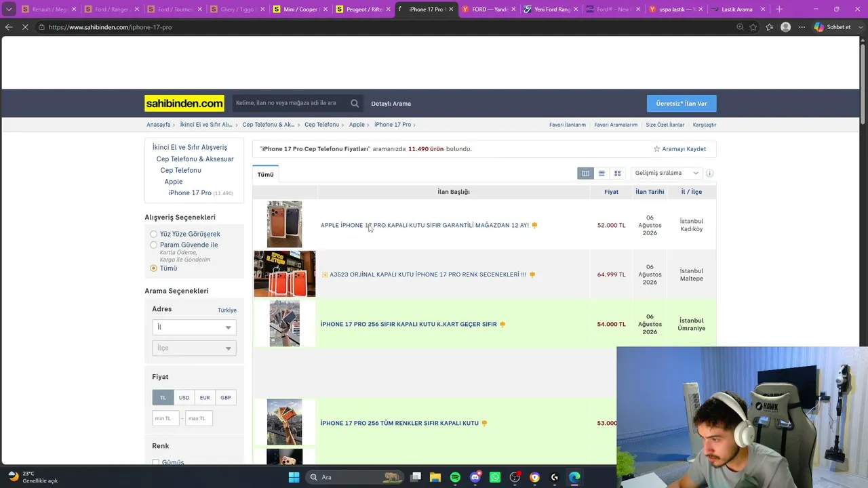Screen dimensions: 868x488
Task: Click the browser address bar URL
Action: tap(111, 27)
